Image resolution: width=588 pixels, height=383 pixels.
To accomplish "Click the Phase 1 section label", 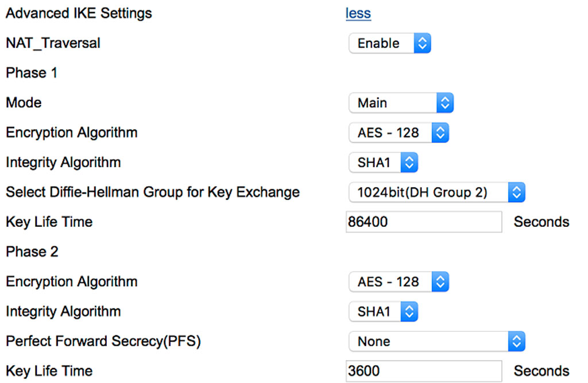I will pyautogui.click(x=31, y=73).
